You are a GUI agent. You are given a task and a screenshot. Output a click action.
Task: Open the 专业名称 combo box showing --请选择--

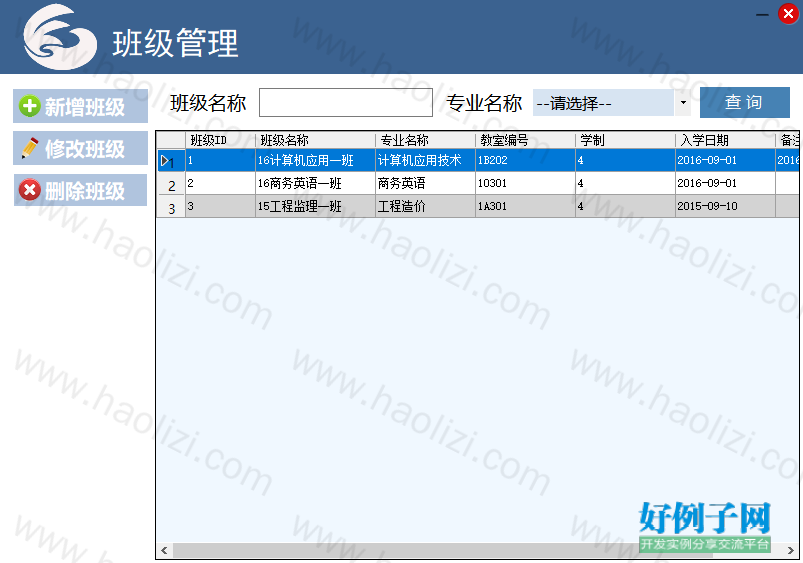pyautogui.click(x=611, y=103)
